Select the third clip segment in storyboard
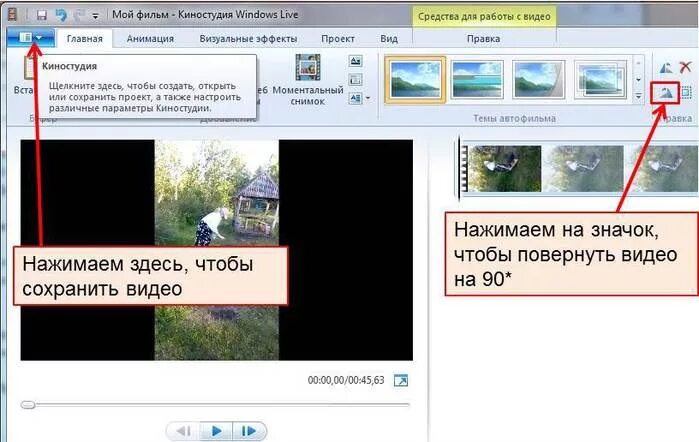Image resolution: width=699 pixels, height=442 pixels. [663, 169]
